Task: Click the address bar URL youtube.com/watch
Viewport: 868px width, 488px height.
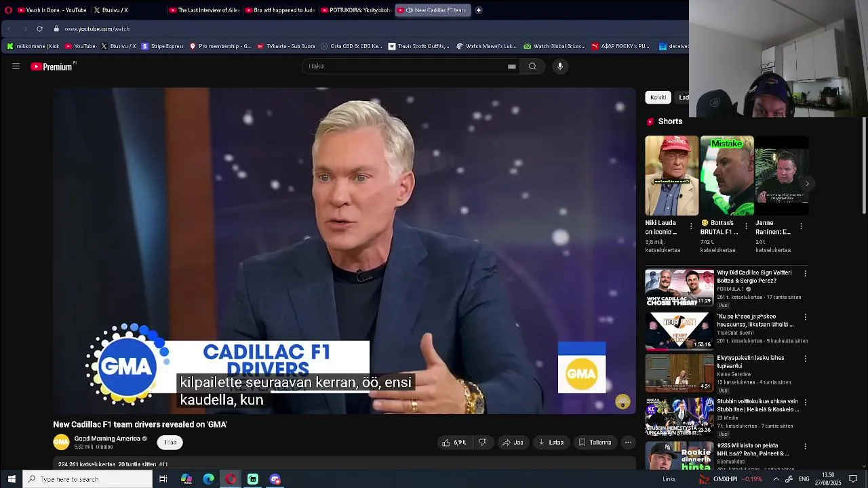Action: [x=97, y=29]
